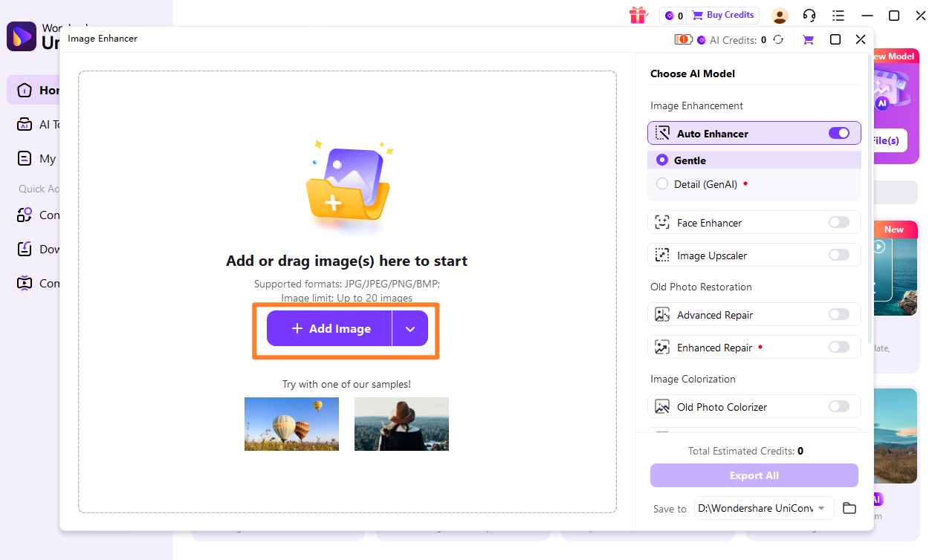Expand the Add Image dropdown arrow

coord(410,329)
